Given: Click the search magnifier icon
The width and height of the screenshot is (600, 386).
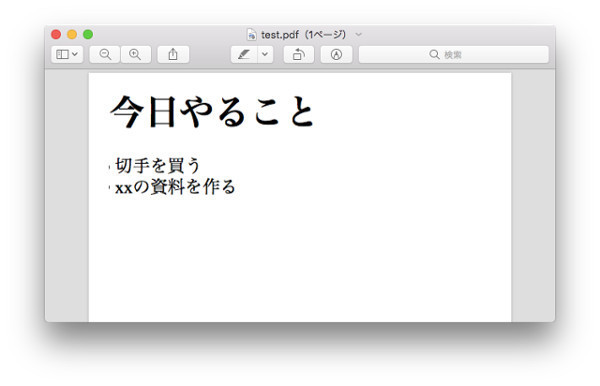Looking at the screenshot, I should pos(434,54).
